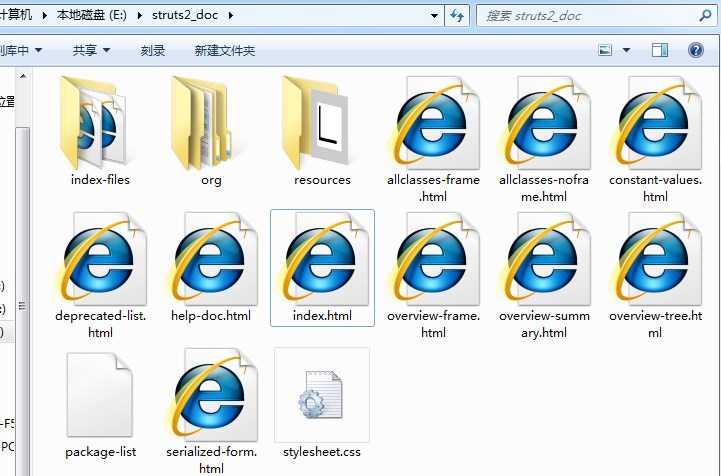Click 本地磁盘 (E:) in the address path
The width and height of the screenshot is (721, 476).
(92, 15)
